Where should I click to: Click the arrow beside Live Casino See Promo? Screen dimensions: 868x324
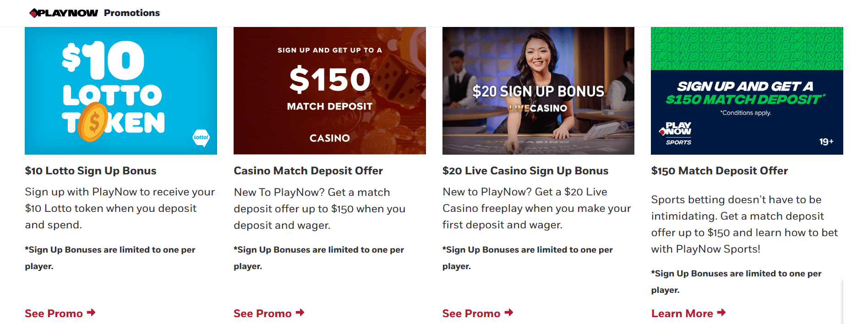[510, 313]
